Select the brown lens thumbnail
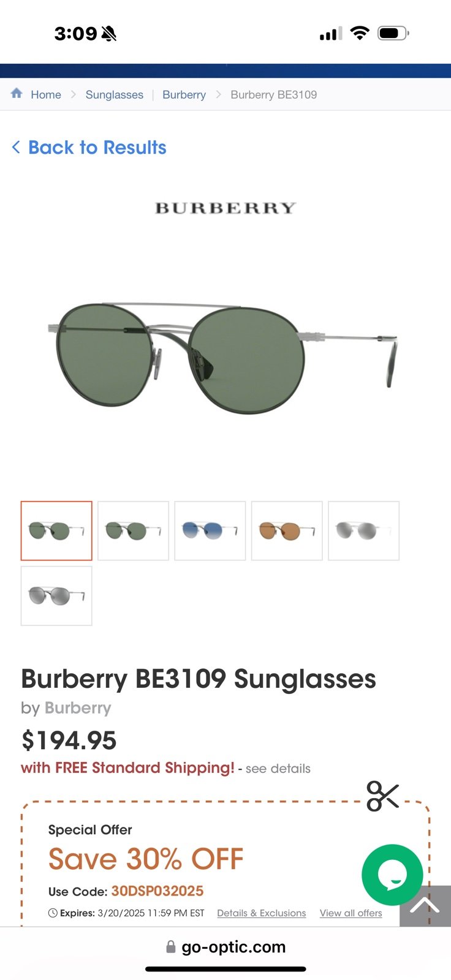The height and width of the screenshot is (980, 451). click(x=287, y=530)
